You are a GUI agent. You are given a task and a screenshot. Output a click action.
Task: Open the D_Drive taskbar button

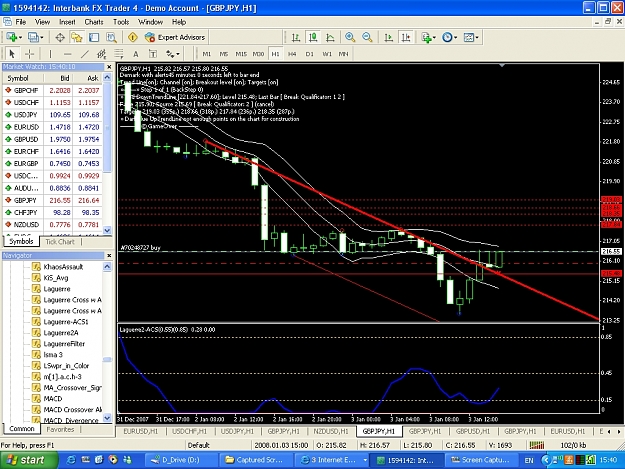click(x=181, y=460)
